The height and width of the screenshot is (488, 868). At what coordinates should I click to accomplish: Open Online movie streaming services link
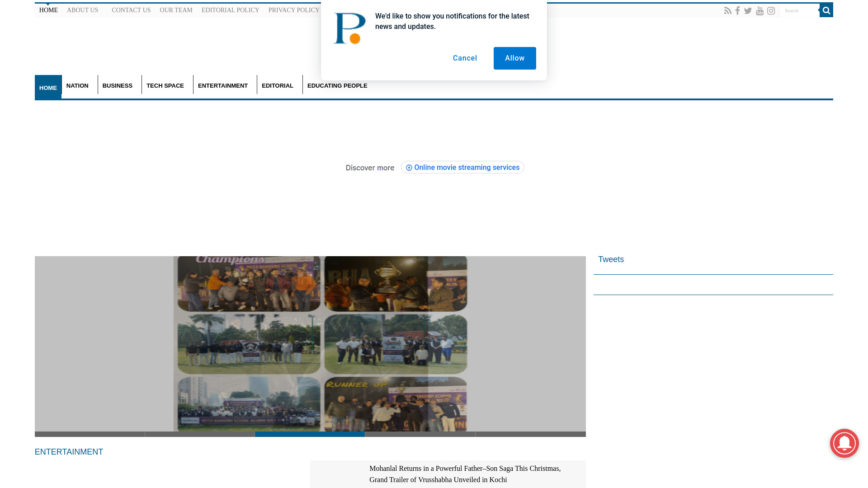click(x=462, y=167)
